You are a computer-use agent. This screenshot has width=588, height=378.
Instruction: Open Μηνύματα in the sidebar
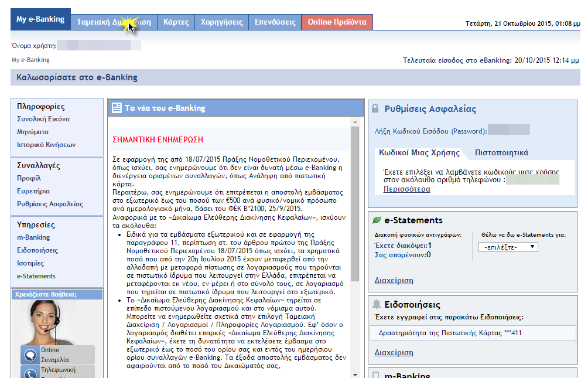pyautogui.click(x=33, y=132)
